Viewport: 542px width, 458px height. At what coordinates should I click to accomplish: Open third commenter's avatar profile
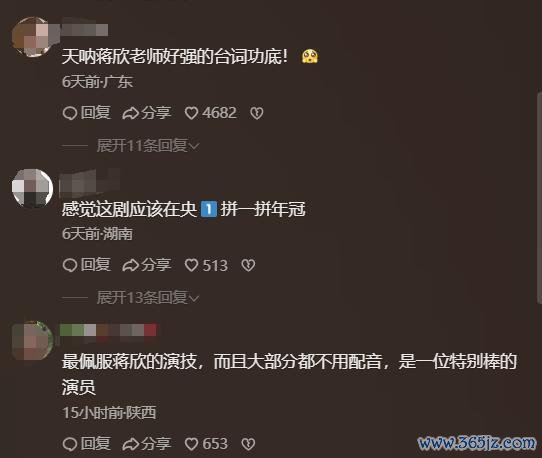[x=32, y=340]
